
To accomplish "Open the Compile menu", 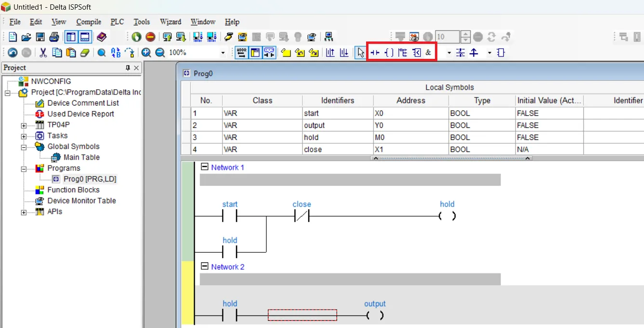I will pyautogui.click(x=89, y=22).
